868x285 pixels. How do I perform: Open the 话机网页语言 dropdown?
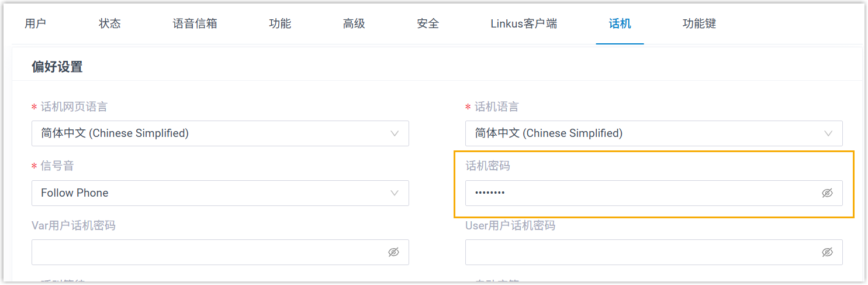pyautogui.click(x=220, y=133)
